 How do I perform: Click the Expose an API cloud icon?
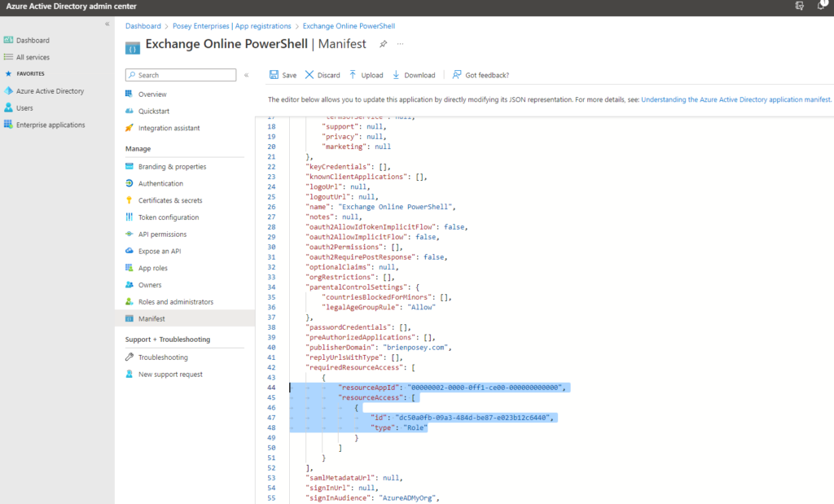coord(129,251)
